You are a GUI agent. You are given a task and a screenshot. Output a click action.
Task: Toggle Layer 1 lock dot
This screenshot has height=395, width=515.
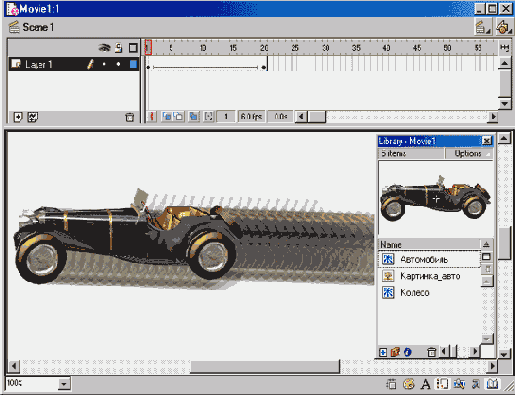click(x=118, y=64)
